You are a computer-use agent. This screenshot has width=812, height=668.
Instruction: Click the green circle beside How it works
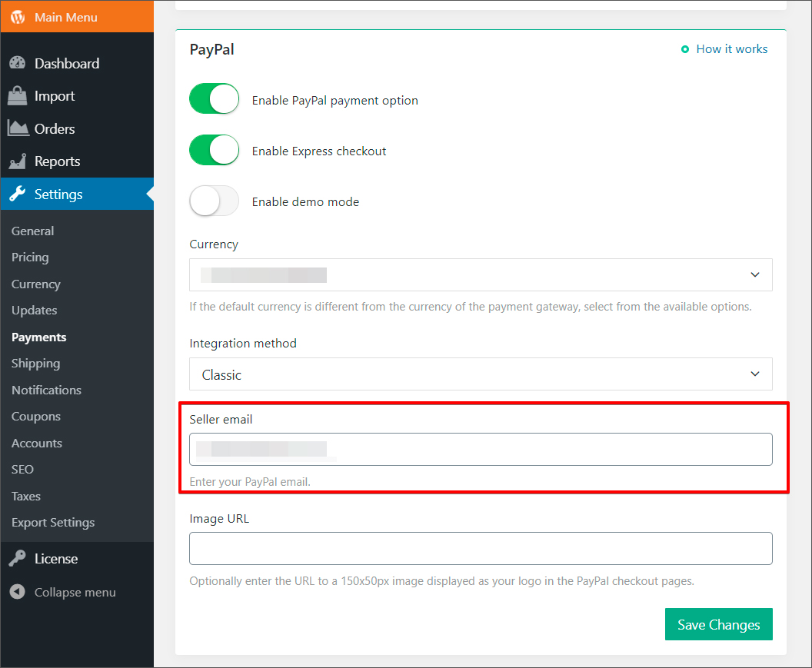(684, 49)
